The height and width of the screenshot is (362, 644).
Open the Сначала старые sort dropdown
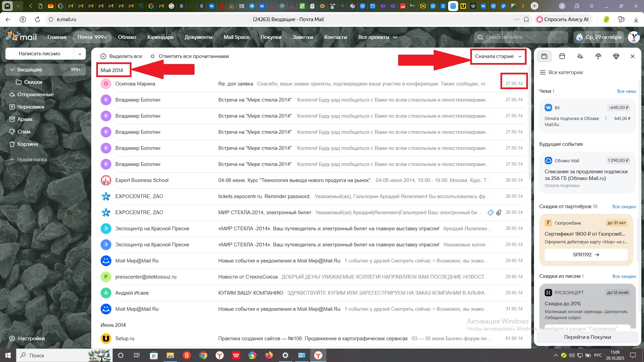pyautogui.click(x=498, y=56)
